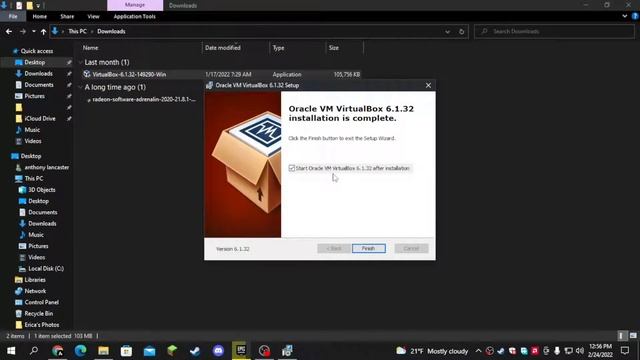Launch Chrome from the taskbar

tap(58, 351)
